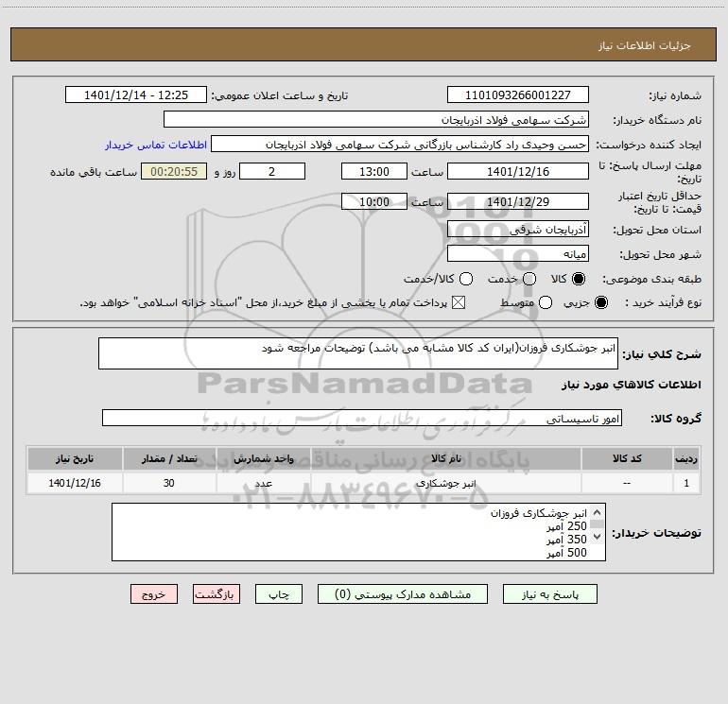Click the remaining days field showing 2
The width and height of the screenshot is (728, 704).
[x=272, y=171]
